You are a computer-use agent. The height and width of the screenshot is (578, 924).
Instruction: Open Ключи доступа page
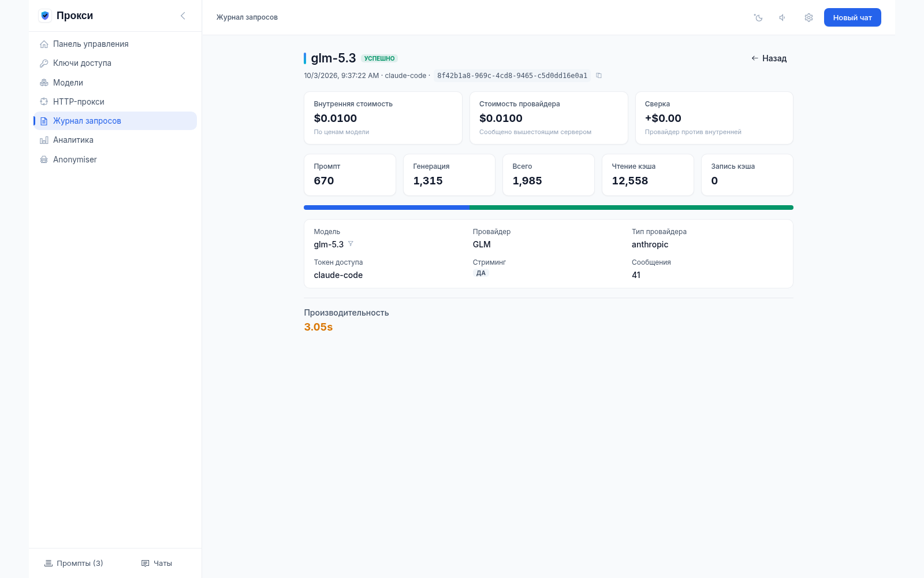coord(115,63)
